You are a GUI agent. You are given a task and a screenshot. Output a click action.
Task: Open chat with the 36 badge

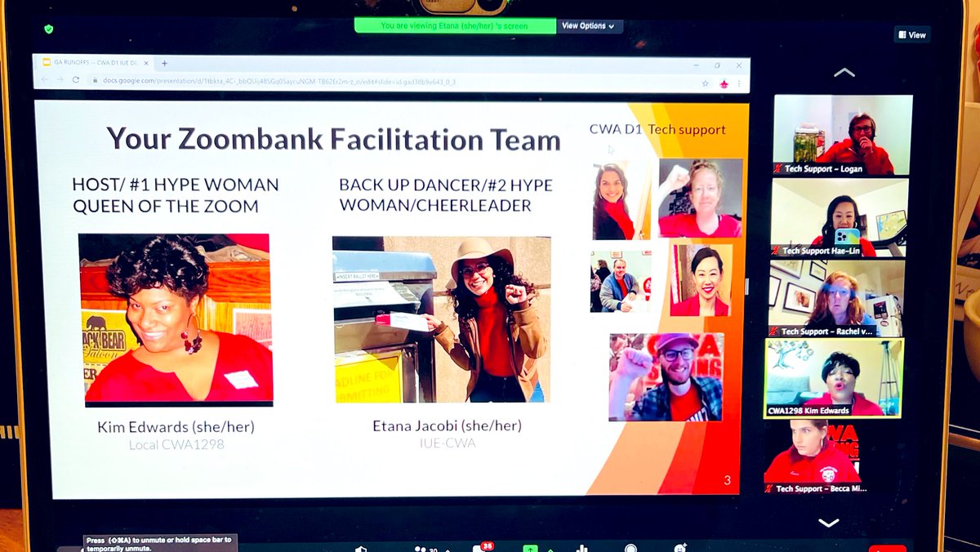482,547
